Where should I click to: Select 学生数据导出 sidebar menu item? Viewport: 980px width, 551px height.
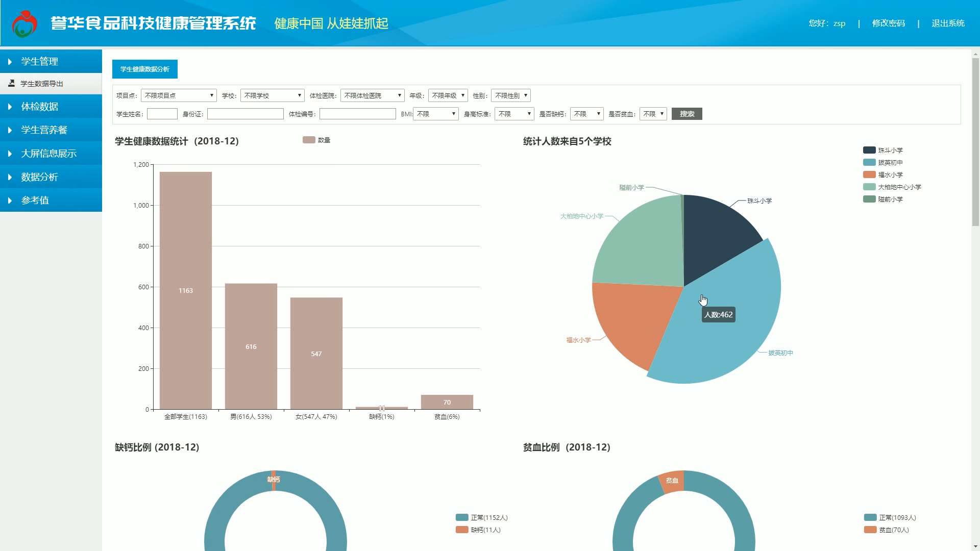point(42,84)
